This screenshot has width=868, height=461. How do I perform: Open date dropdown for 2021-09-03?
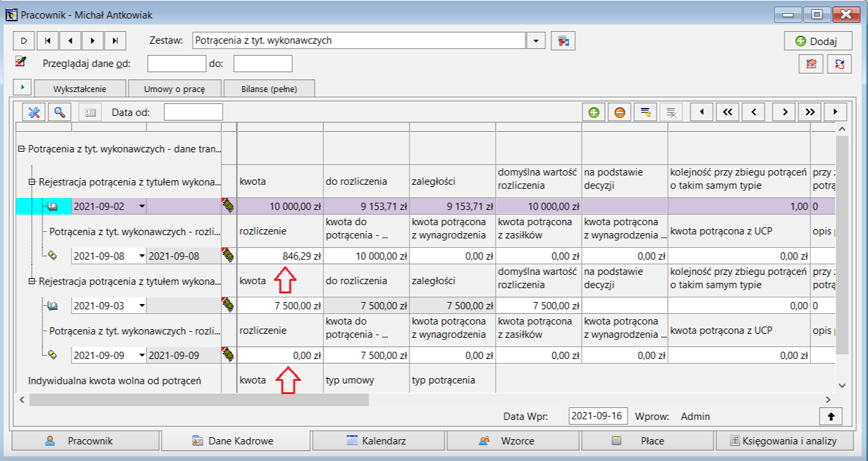[x=142, y=305]
